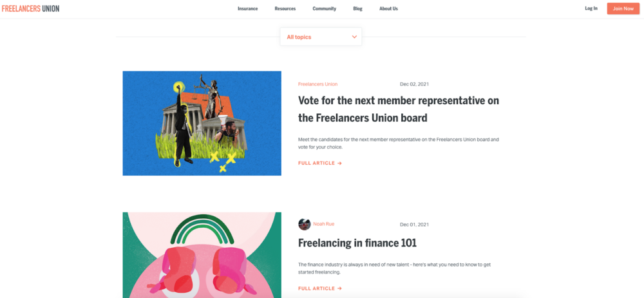Click the arrow on second FULL ARTICLE link
644x298 pixels.
tap(339, 288)
